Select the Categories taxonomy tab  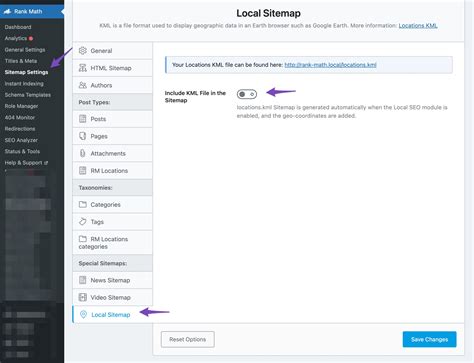click(x=113, y=205)
